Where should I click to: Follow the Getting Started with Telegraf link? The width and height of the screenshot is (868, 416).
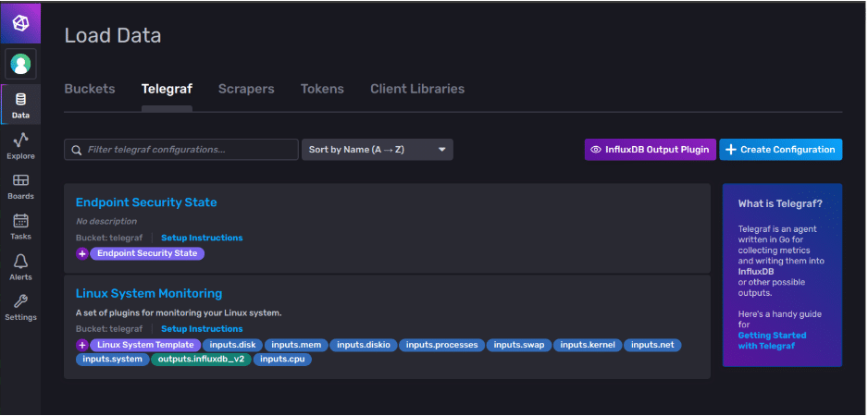coord(773,340)
